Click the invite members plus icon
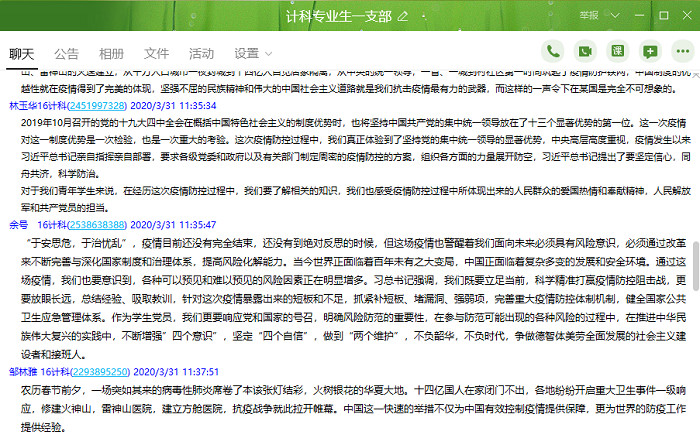The width and height of the screenshot is (700, 438). tap(650, 51)
